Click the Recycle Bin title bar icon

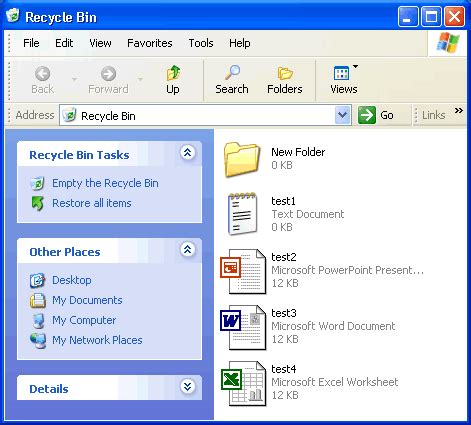click(13, 16)
